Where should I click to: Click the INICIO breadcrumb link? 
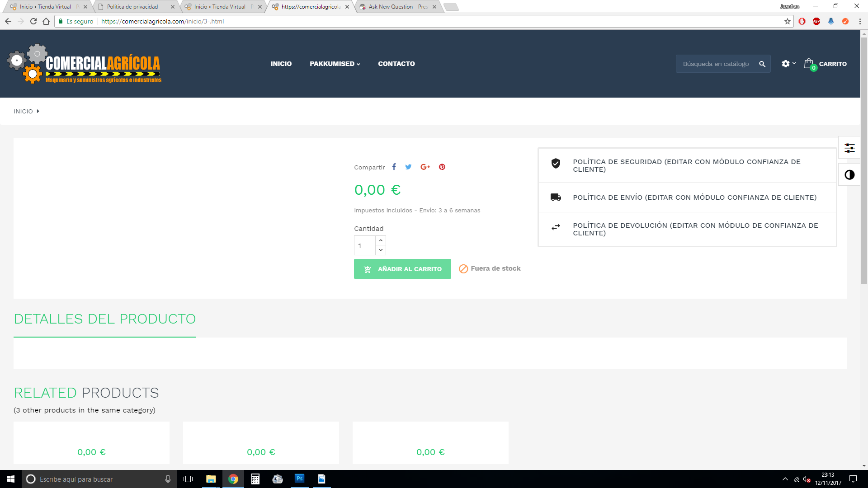click(23, 111)
